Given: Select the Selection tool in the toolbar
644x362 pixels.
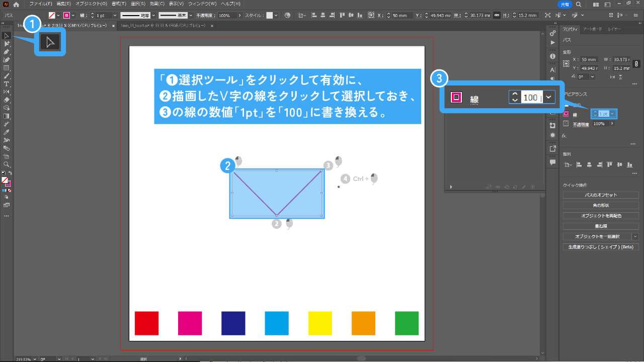Looking at the screenshot, I should pos(7,36).
